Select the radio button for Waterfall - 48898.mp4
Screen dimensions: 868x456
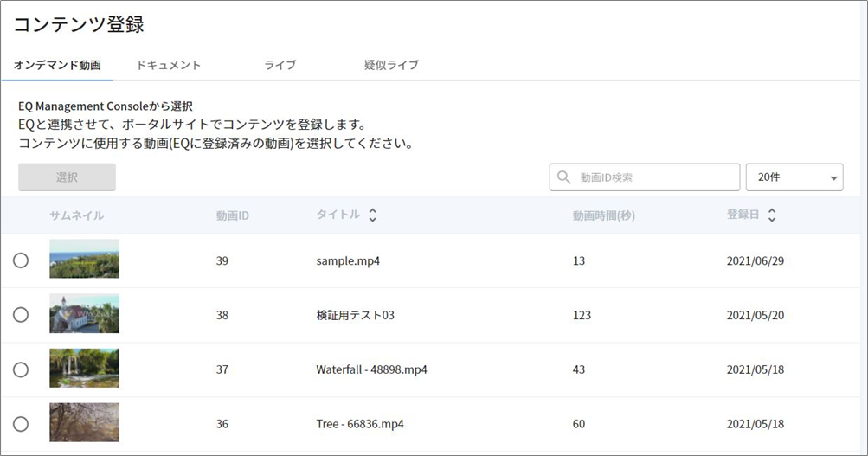[21, 369]
